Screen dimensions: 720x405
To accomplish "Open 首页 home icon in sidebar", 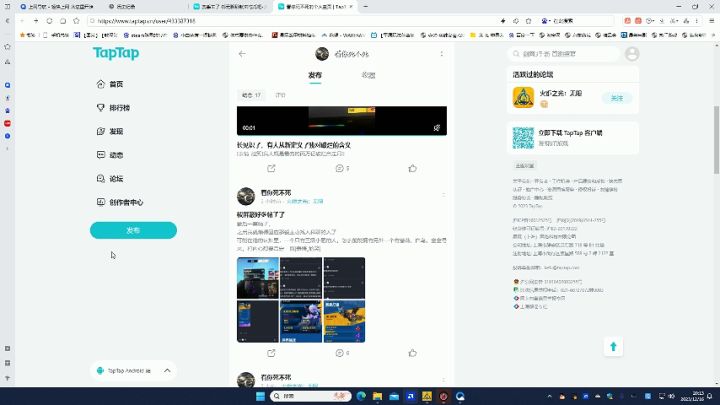I will tap(101, 84).
